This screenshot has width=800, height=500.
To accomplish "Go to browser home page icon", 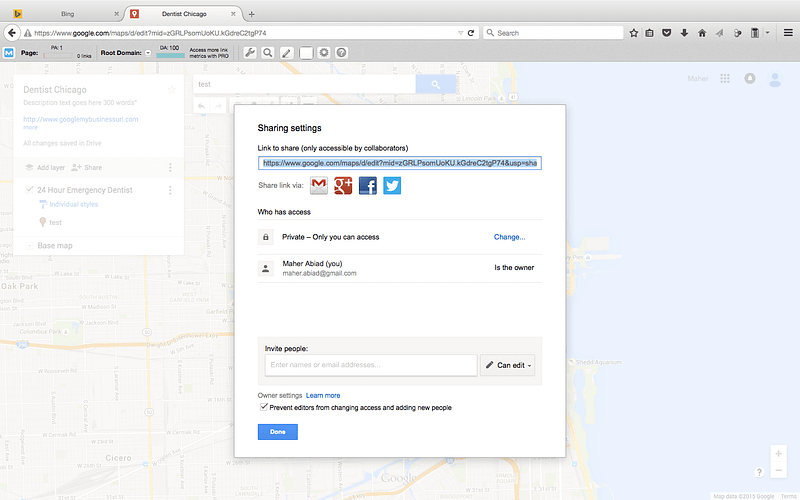I will [x=702, y=33].
